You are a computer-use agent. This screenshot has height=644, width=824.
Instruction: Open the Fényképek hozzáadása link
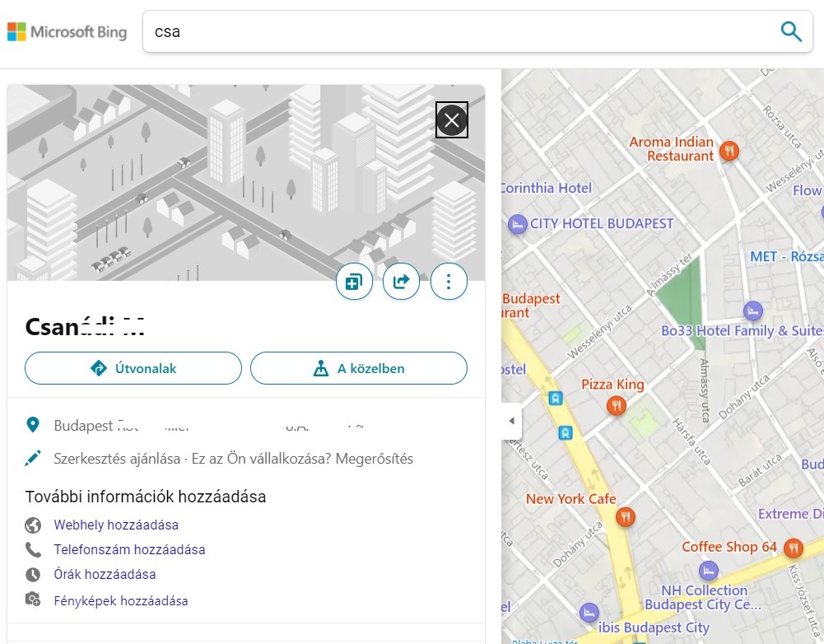pos(121,601)
